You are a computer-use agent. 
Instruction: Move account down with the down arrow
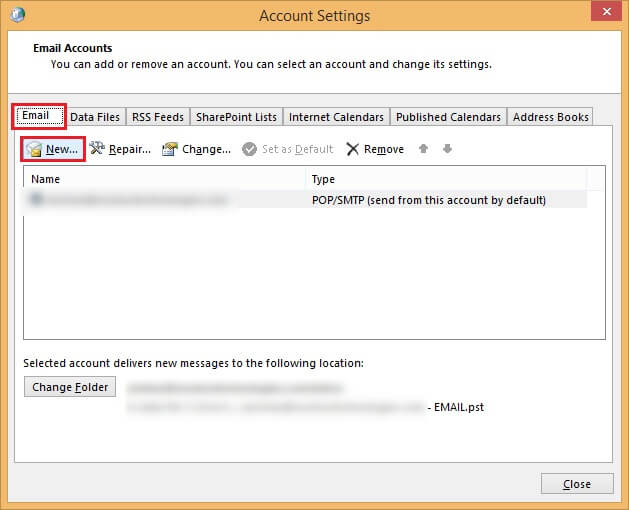[x=447, y=149]
